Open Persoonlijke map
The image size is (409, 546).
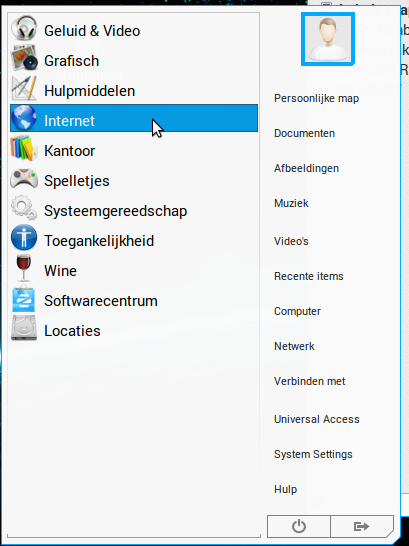pos(316,99)
